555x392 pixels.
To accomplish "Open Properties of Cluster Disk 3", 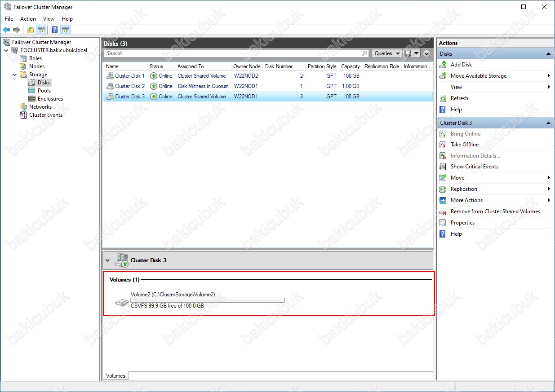I will (x=462, y=223).
